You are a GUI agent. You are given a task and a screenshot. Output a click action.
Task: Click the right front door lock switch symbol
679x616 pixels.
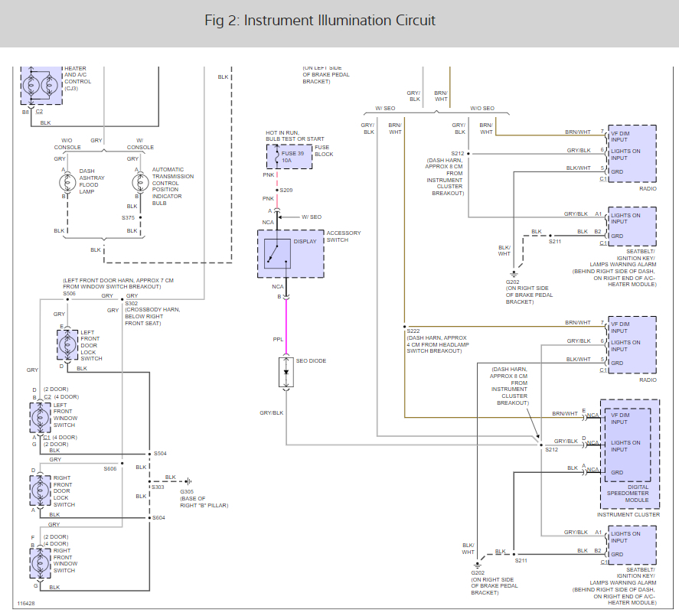41,490
